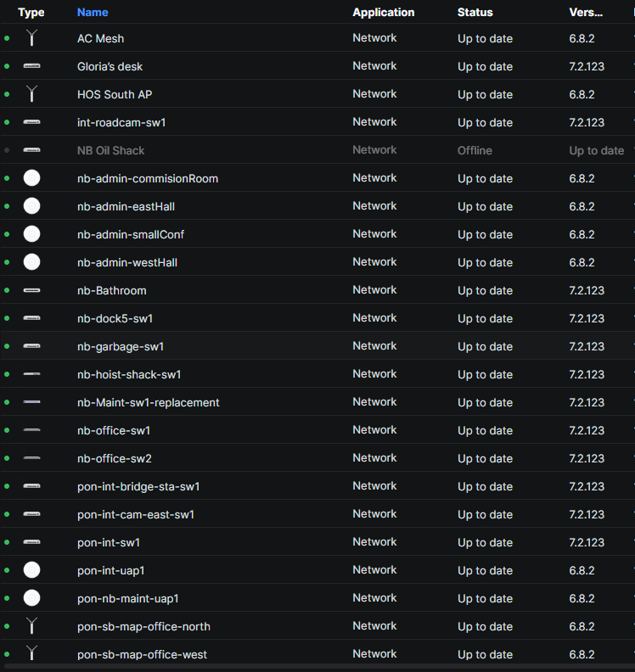Click the offline NB Oil Shack switch icon
The image size is (635, 672).
(31, 150)
